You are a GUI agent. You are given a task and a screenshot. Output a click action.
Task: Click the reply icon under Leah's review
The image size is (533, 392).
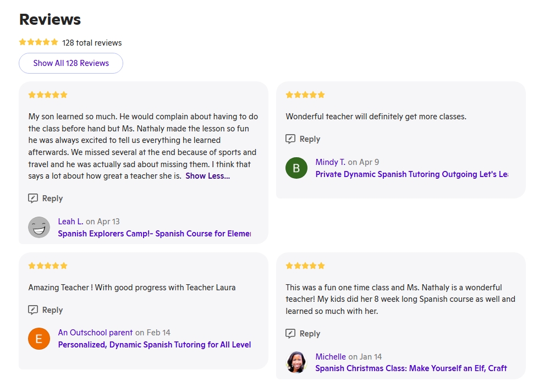(33, 198)
